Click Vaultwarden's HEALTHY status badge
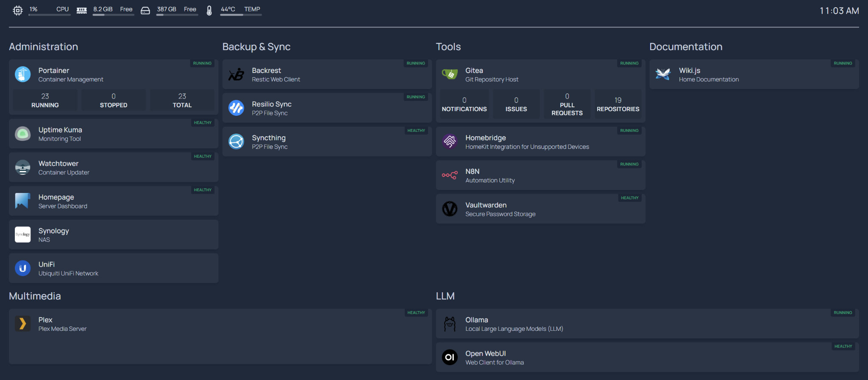Screen dimensions: 868x380 pos(630,198)
